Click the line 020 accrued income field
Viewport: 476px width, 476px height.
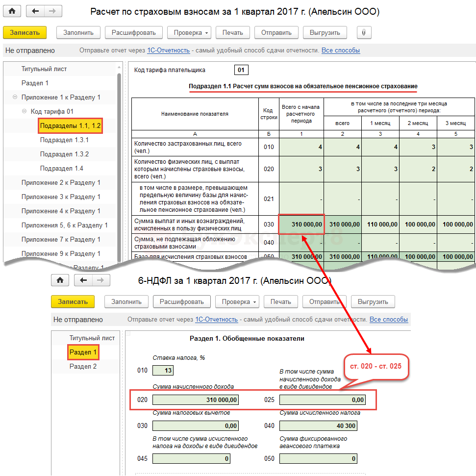196,400
